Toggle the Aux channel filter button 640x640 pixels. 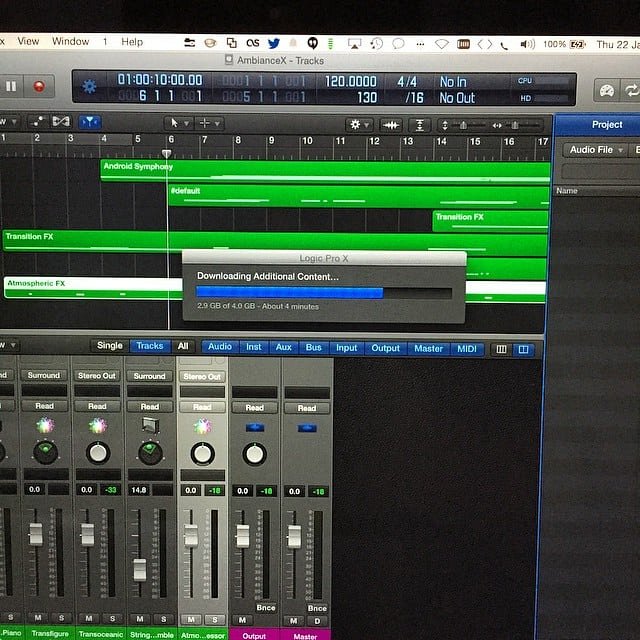pos(284,348)
